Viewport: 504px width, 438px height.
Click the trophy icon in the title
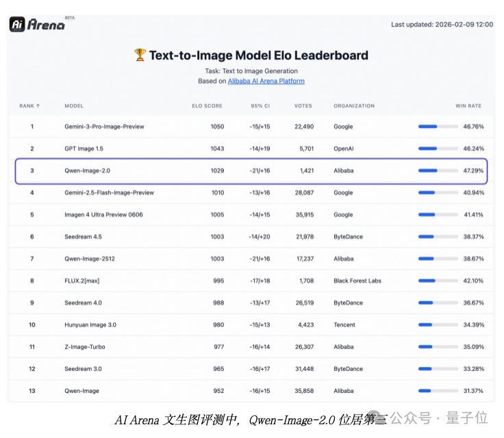(140, 55)
